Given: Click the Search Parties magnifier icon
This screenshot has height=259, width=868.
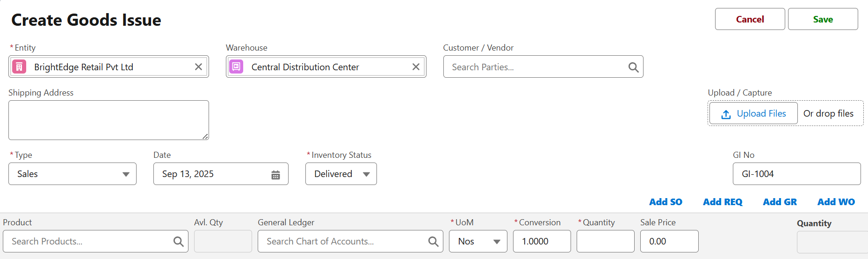Looking at the screenshot, I should pyautogui.click(x=633, y=67).
